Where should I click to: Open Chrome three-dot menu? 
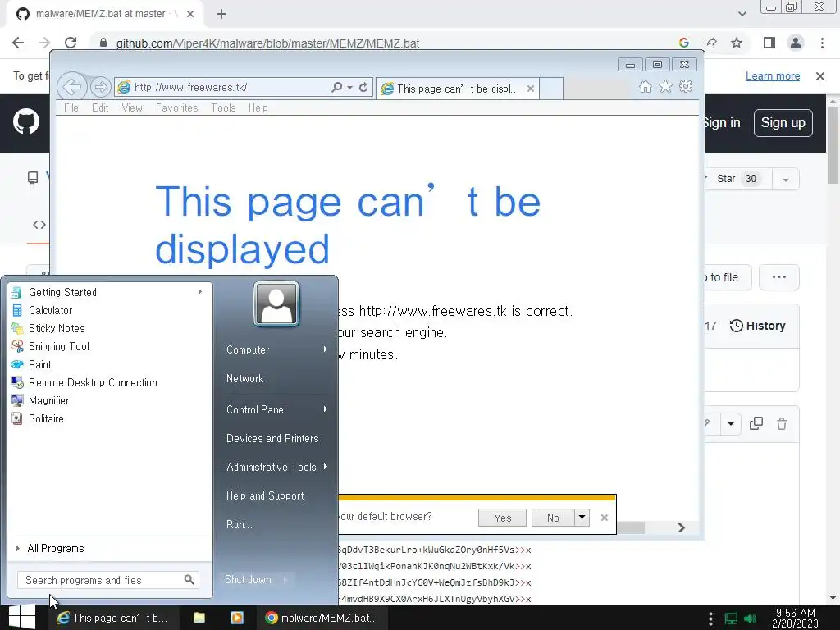coord(822,43)
